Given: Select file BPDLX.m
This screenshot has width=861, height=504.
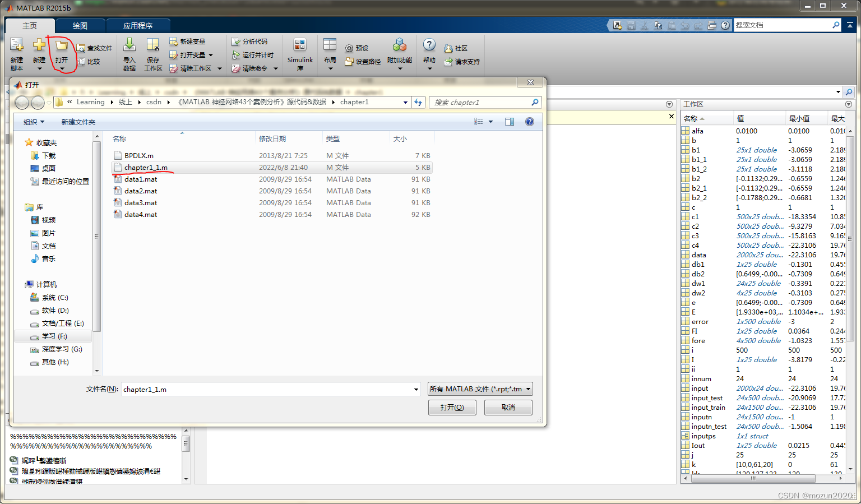Looking at the screenshot, I should 139,155.
